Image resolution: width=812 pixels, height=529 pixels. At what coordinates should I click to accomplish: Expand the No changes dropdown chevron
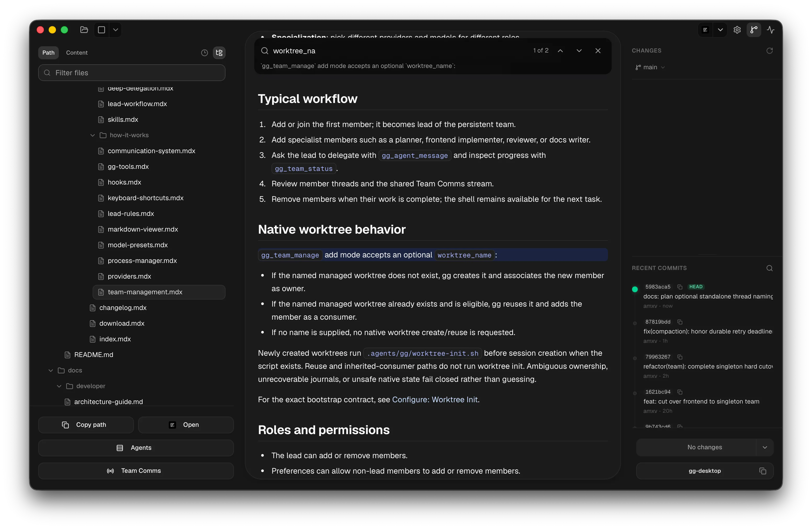(x=765, y=447)
